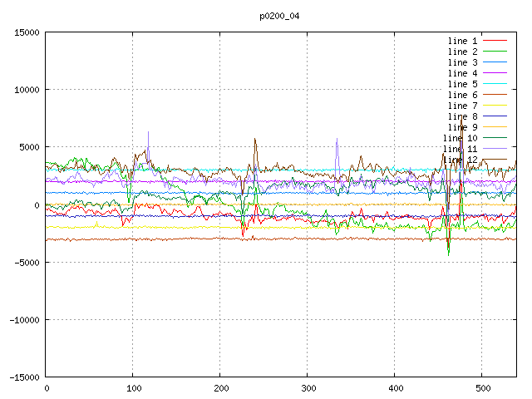Select the 'line 4' legend label
Image resolution: width=532 pixels, height=399 pixels.
tap(462, 73)
